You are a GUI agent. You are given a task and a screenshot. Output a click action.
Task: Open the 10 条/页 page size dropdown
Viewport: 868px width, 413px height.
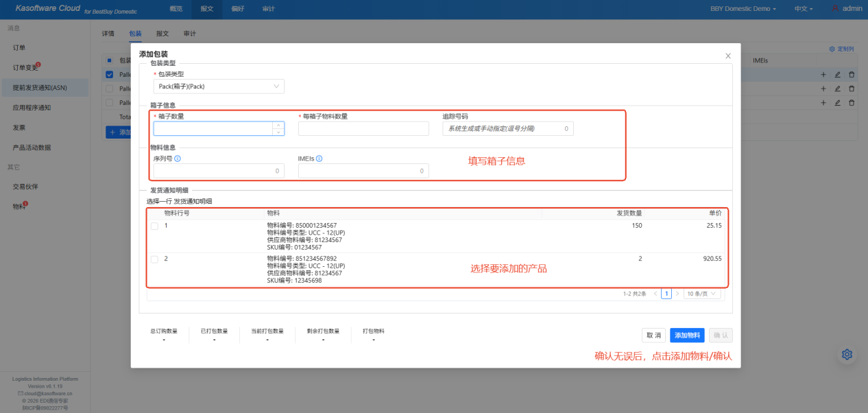pyautogui.click(x=702, y=294)
